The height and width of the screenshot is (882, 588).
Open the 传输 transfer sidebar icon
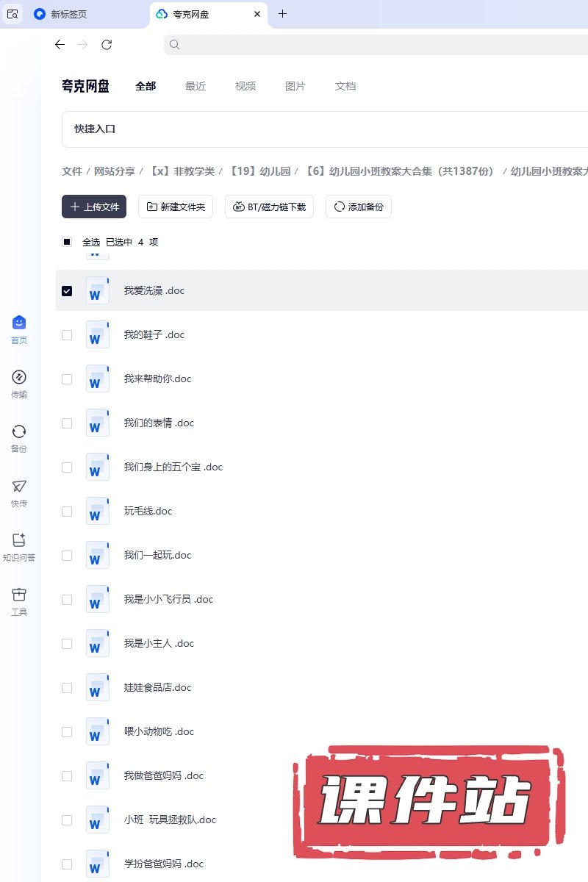point(19,378)
